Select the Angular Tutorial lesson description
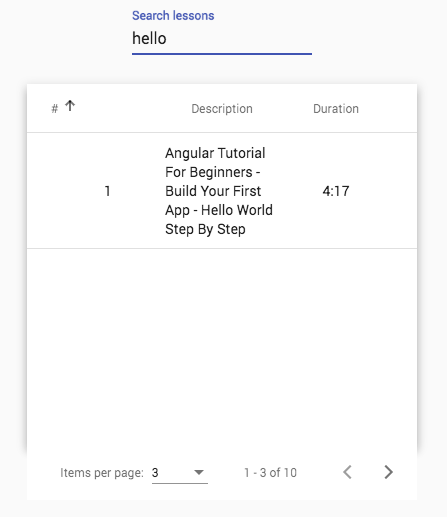This screenshot has width=447, height=517. pos(219,191)
